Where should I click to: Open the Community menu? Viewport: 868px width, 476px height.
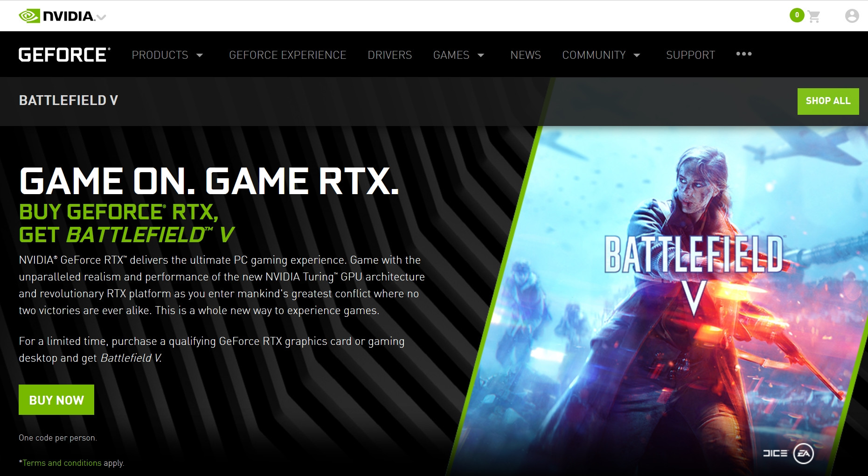point(594,55)
